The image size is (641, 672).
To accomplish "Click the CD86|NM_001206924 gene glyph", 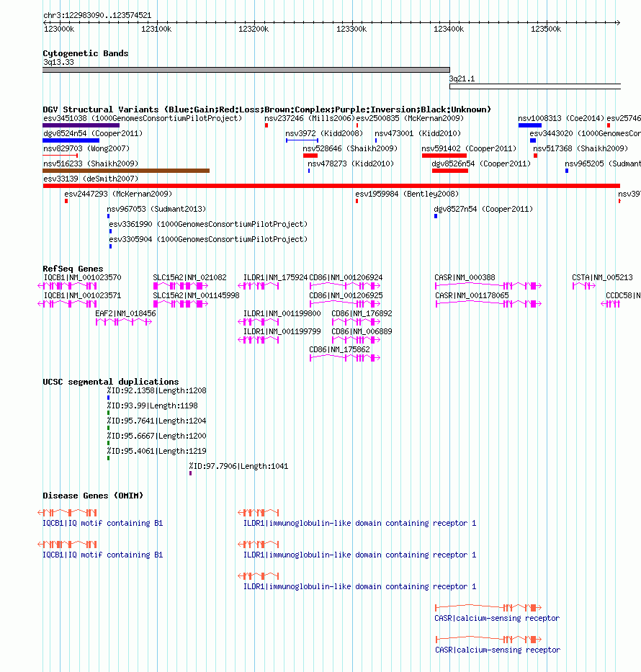I will (345, 286).
